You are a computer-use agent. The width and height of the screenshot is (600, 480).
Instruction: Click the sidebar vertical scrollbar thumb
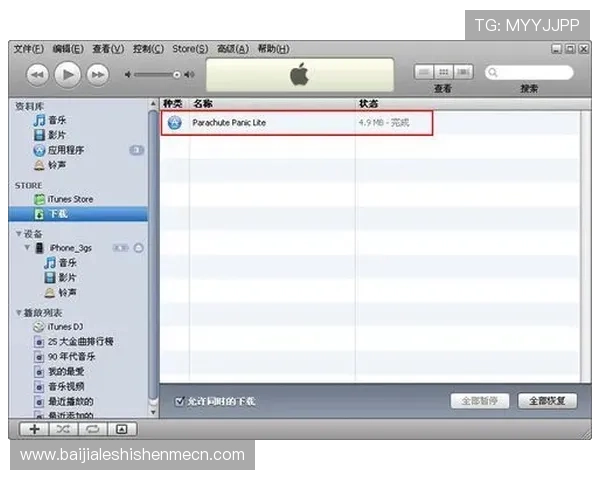[153, 255]
